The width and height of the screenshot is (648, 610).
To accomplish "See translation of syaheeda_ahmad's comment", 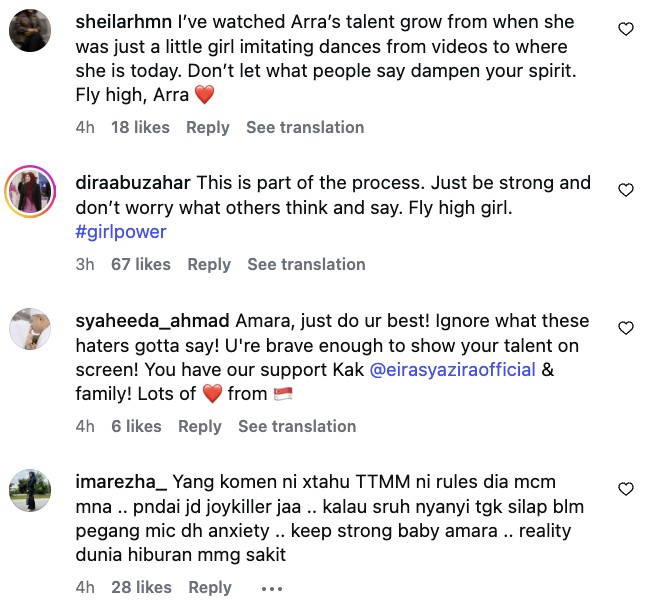I will pos(298,427).
